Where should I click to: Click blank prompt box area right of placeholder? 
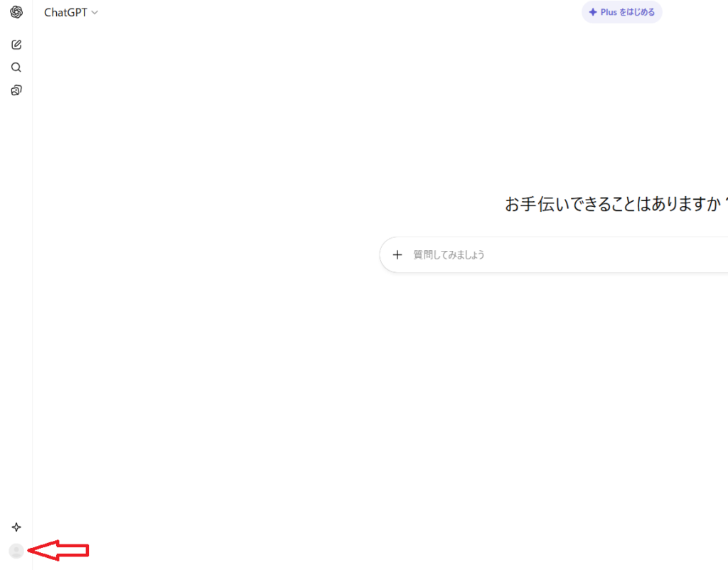point(604,254)
